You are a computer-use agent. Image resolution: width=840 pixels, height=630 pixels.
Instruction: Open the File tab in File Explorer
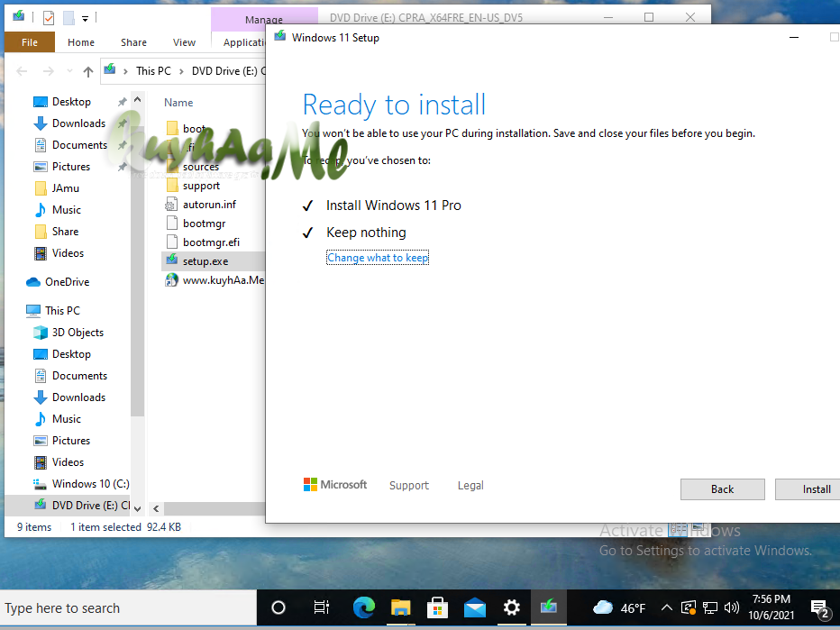[30, 42]
